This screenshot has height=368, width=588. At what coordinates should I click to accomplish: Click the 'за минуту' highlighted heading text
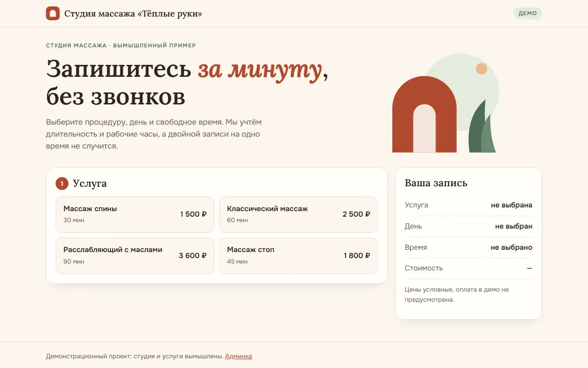[260, 70]
